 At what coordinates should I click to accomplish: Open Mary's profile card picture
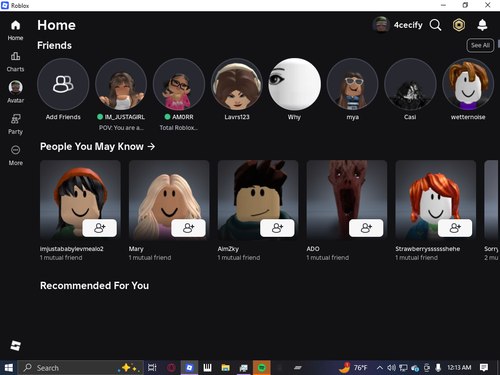169,199
